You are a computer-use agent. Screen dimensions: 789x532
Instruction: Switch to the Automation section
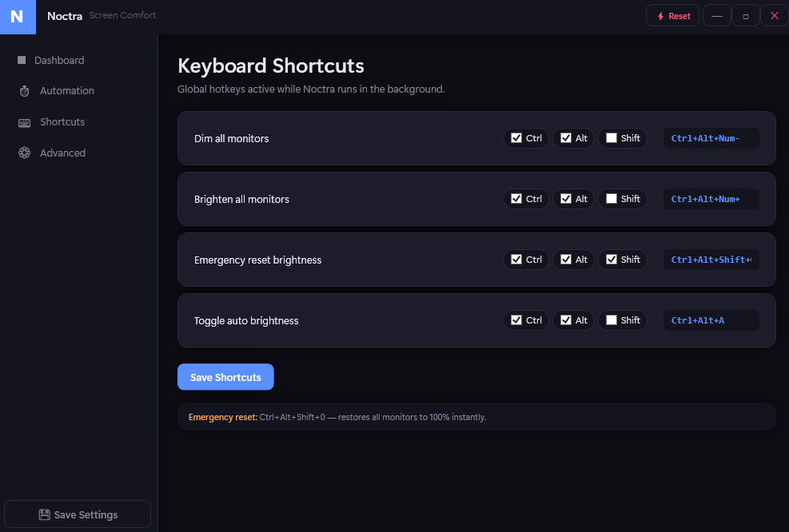[x=66, y=90]
